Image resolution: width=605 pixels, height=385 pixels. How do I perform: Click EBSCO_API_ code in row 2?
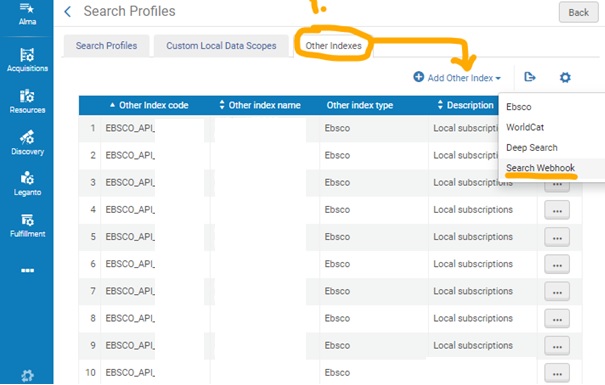[130, 155]
